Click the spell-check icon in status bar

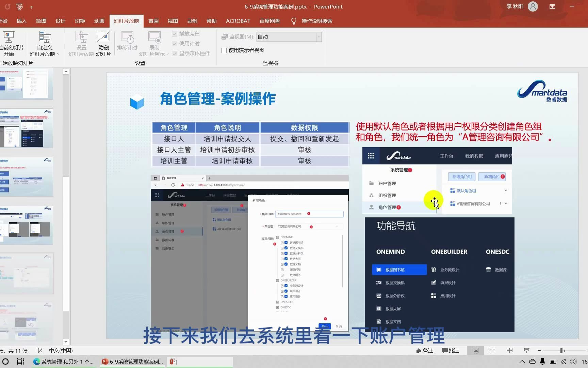point(39,350)
